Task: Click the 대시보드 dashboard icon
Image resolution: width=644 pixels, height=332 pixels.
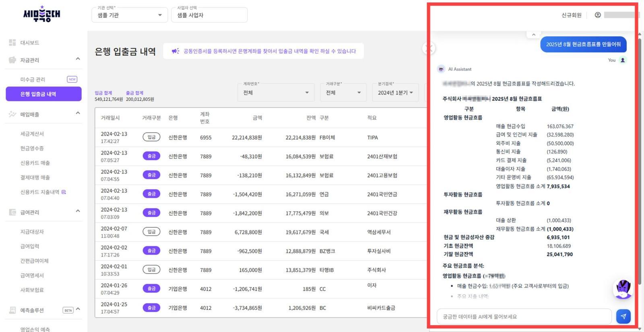Action: [x=12, y=42]
